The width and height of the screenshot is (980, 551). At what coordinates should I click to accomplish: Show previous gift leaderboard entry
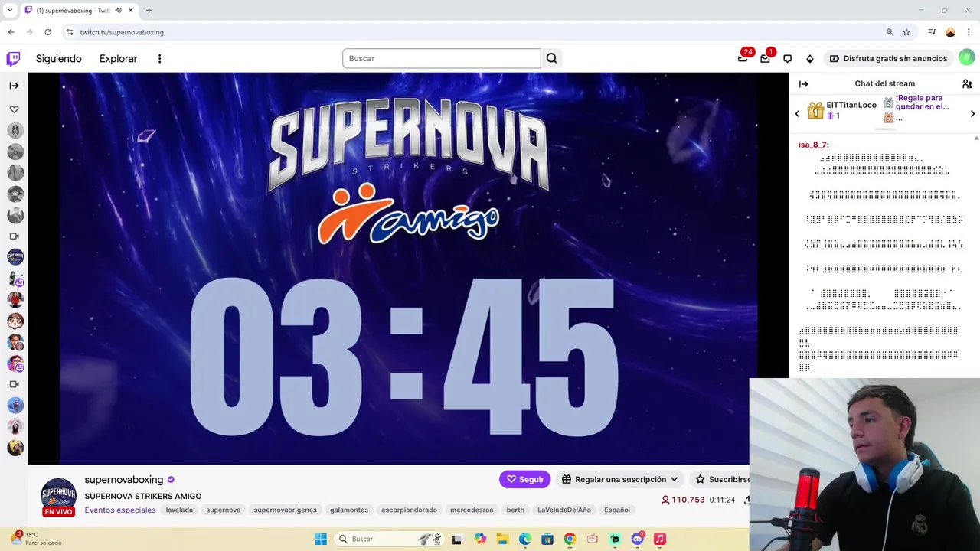(x=797, y=114)
